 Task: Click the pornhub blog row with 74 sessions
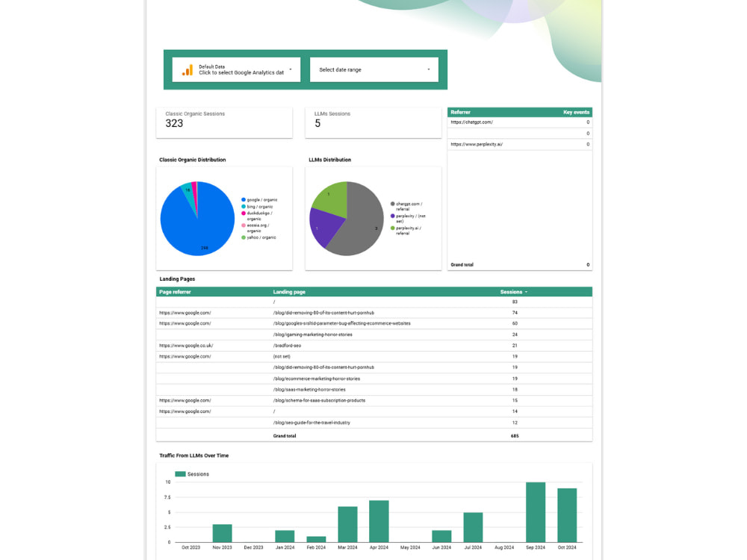(374, 313)
